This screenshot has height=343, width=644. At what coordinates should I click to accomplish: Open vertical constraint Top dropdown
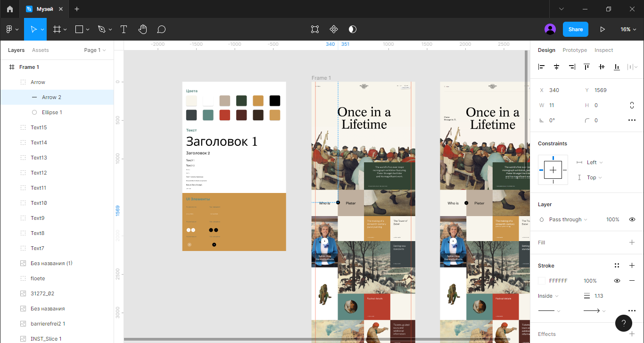[594, 177]
